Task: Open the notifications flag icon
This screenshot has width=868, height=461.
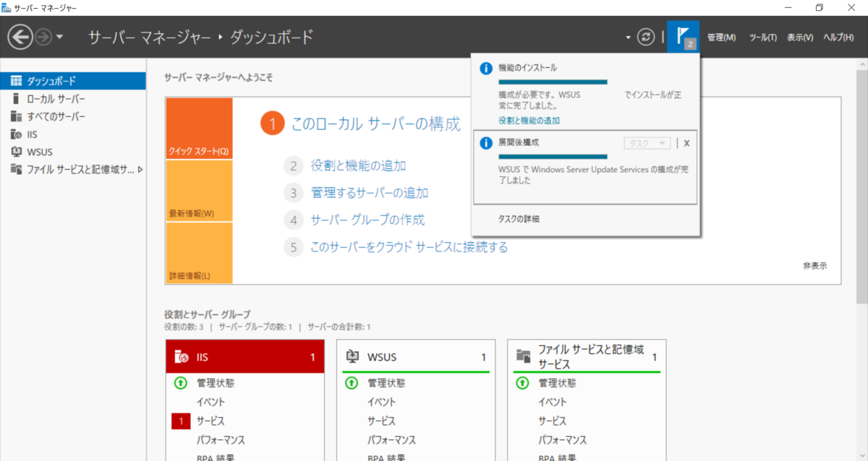Action: point(683,36)
